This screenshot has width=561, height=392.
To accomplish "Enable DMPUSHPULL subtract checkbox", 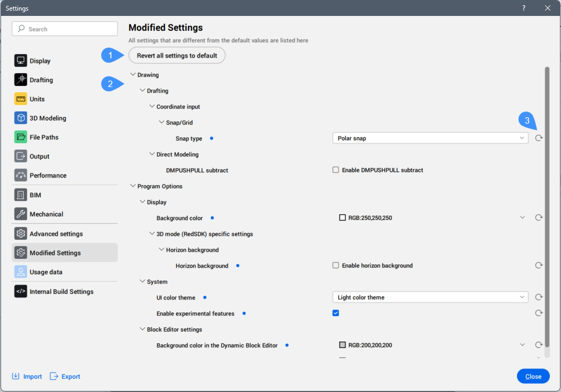I will tap(335, 170).
